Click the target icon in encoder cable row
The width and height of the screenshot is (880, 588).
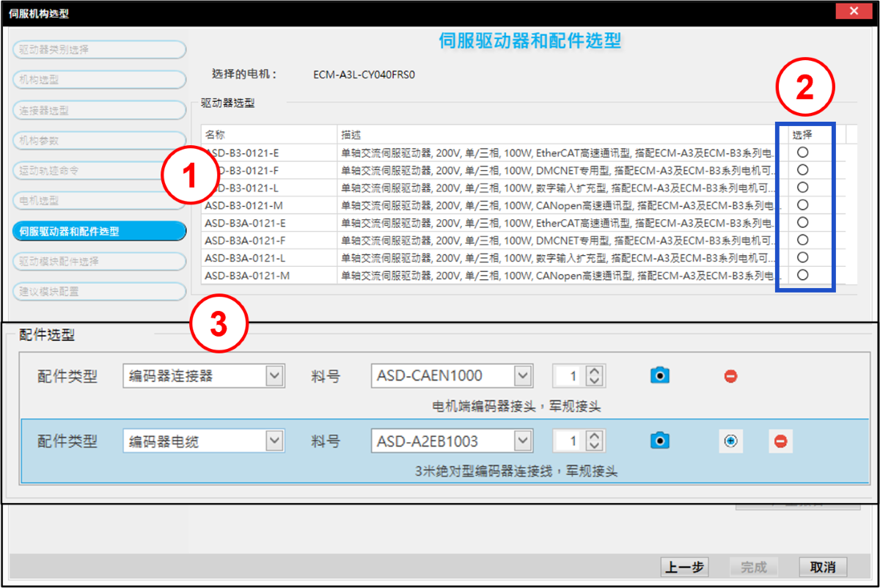click(x=730, y=441)
